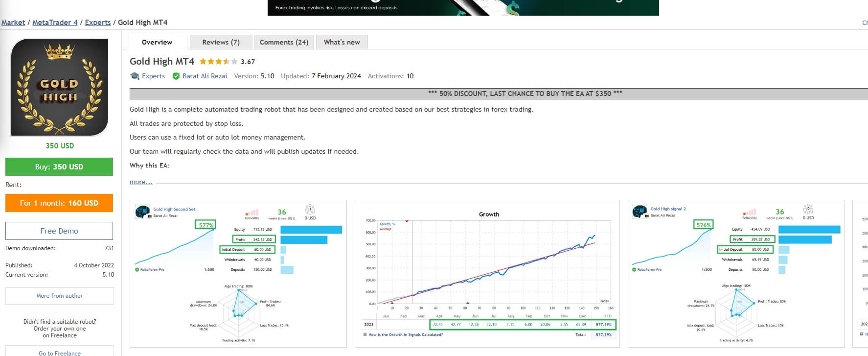Click the Activations: 10 text

tap(390, 76)
